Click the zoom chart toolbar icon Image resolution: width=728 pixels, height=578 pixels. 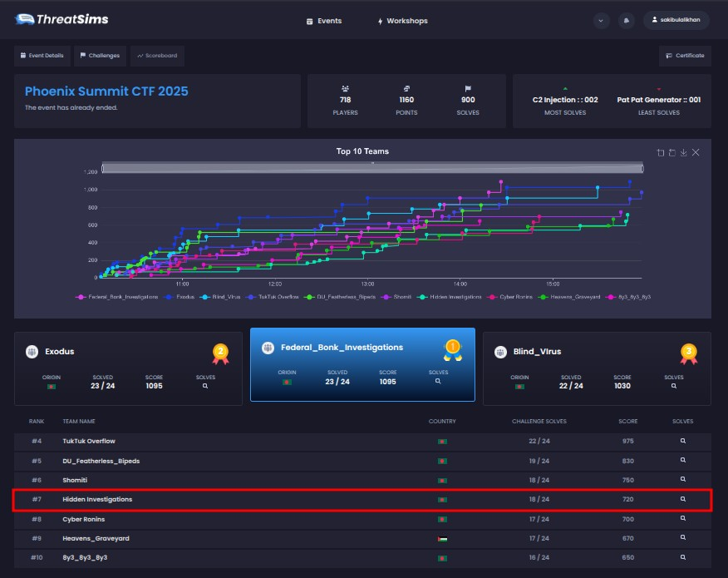pos(661,152)
